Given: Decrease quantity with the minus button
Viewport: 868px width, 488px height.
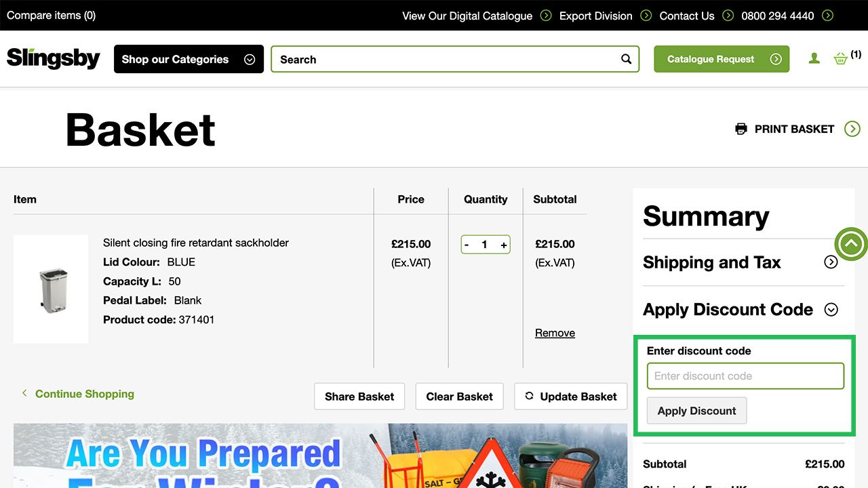Looking at the screenshot, I should [467, 245].
